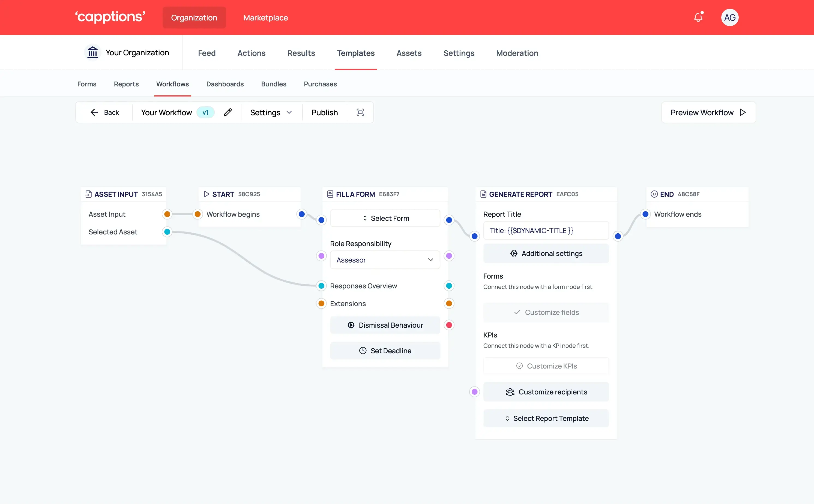Click the Preview Workflow button
The image size is (814, 504).
tap(708, 112)
